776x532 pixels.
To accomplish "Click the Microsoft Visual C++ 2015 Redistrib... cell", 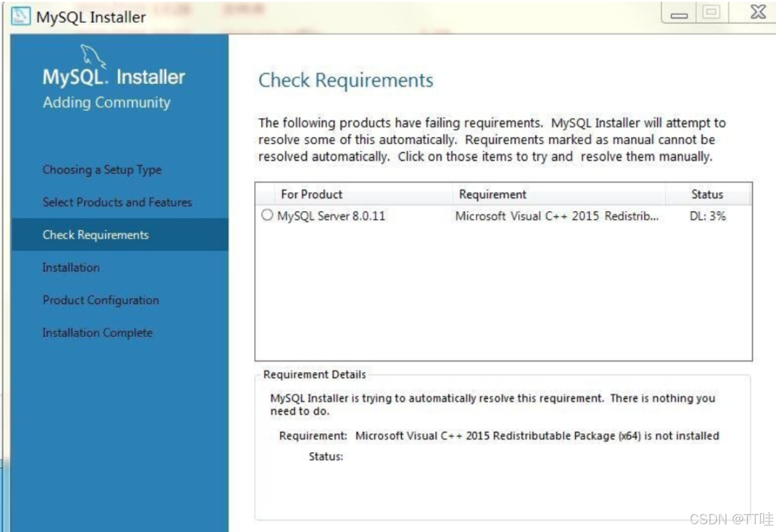I will 557,216.
